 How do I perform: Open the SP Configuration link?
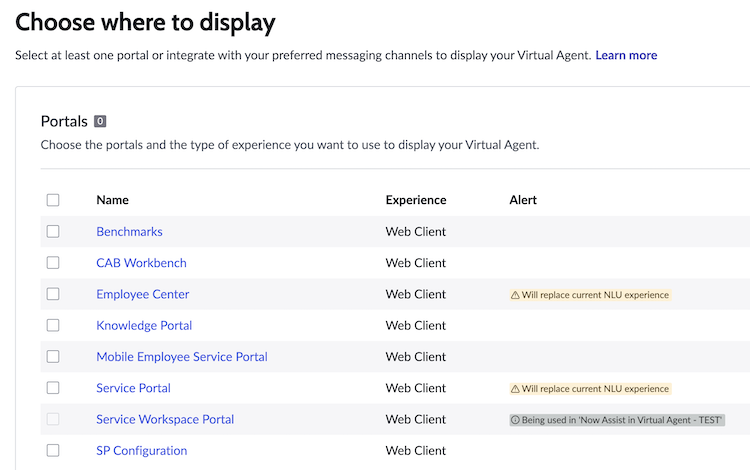142,451
